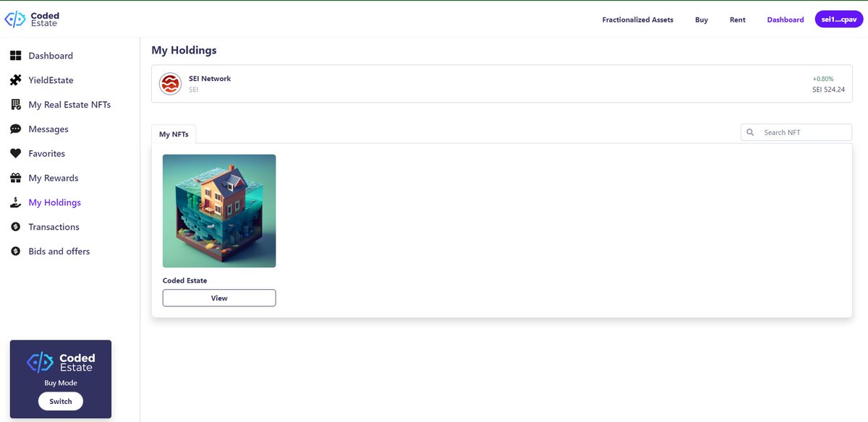Open the Messages section

coord(48,129)
